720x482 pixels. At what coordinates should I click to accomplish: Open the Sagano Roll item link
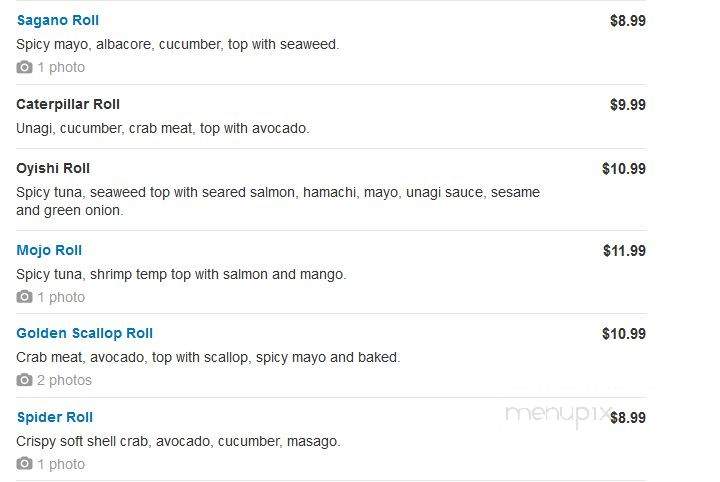click(58, 21)
